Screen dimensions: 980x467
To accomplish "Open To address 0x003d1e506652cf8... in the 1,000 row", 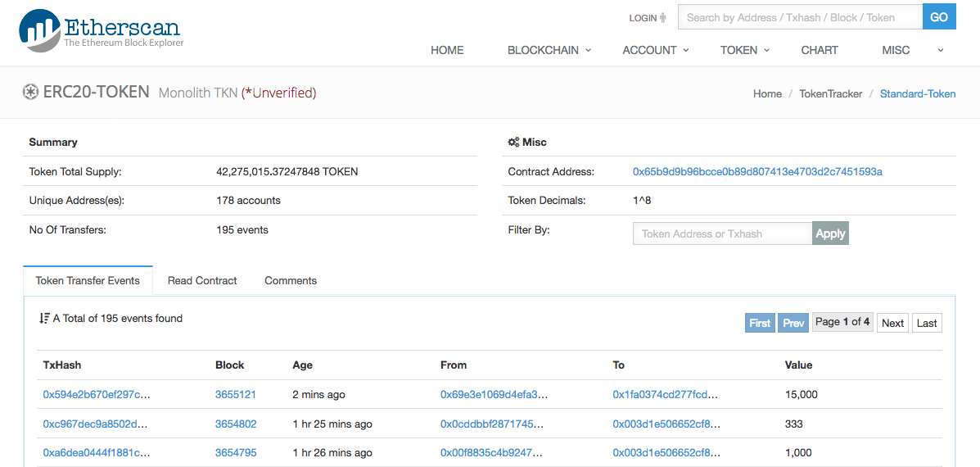I will point(666,452).
